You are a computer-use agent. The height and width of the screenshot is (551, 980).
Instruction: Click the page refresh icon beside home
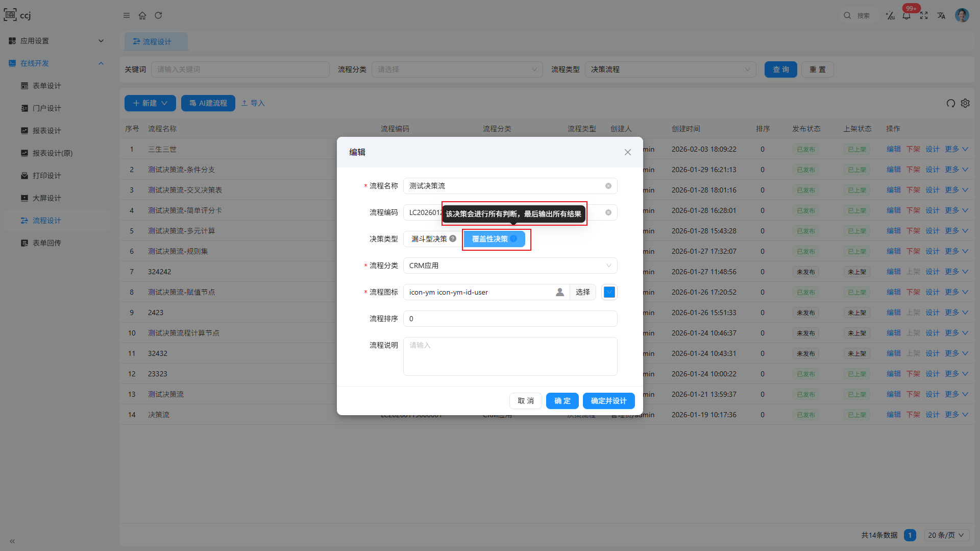[x=158, y=15]
